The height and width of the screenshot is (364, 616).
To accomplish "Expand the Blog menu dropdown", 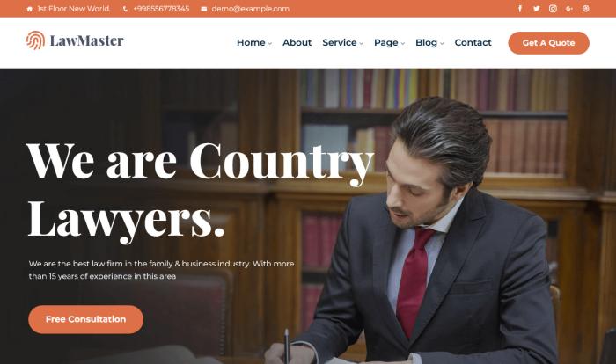I will [429, 42].
